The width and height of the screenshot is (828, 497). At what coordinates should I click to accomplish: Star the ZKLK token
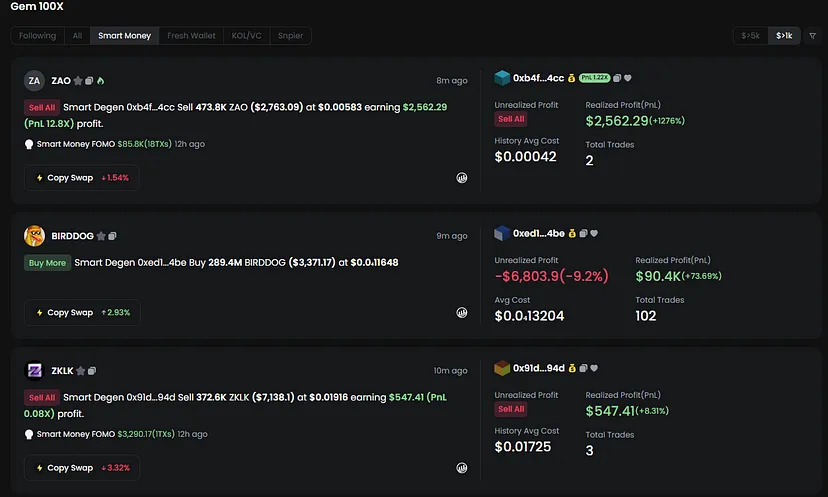[81, 371]
